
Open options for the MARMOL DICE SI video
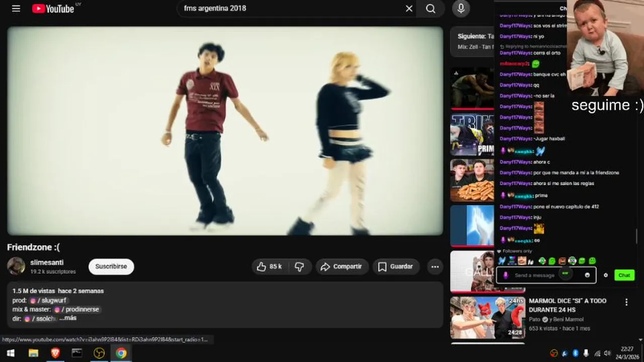point(626,302)
